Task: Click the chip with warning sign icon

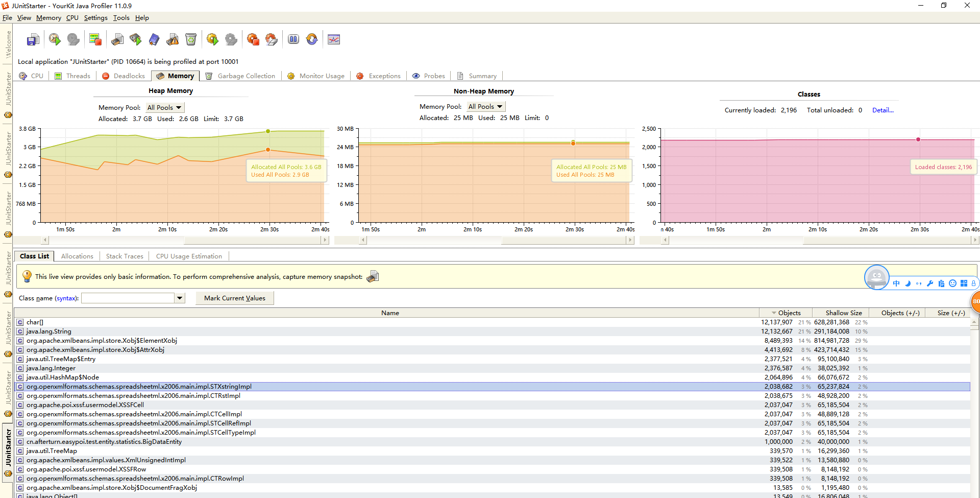Action: (173, 39)
